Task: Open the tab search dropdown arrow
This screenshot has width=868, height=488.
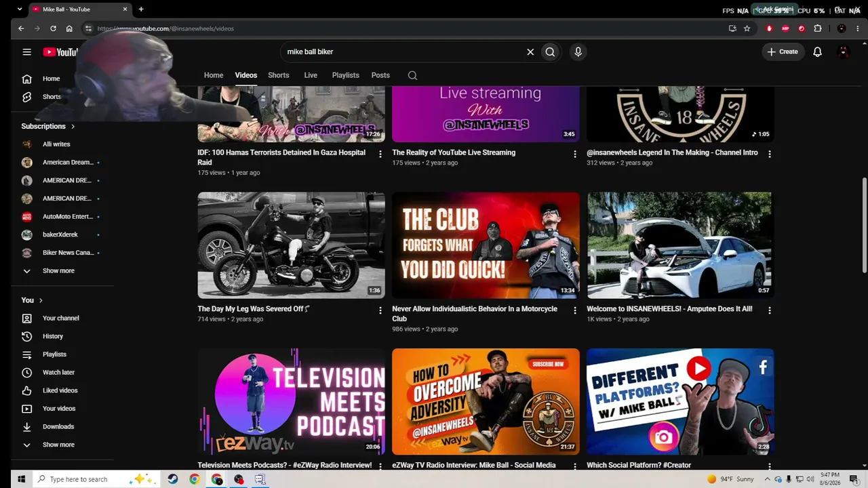Action: click(19, 9)
